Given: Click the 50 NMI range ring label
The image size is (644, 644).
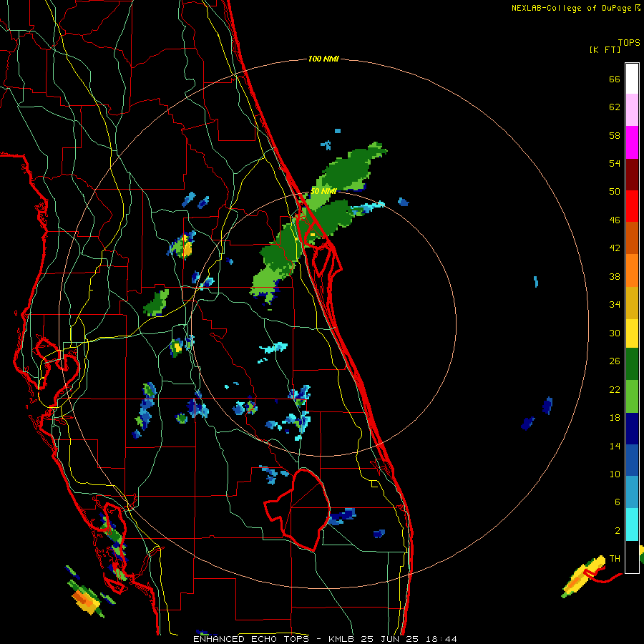Looking at the screenshot, I should tap(323, 191).
